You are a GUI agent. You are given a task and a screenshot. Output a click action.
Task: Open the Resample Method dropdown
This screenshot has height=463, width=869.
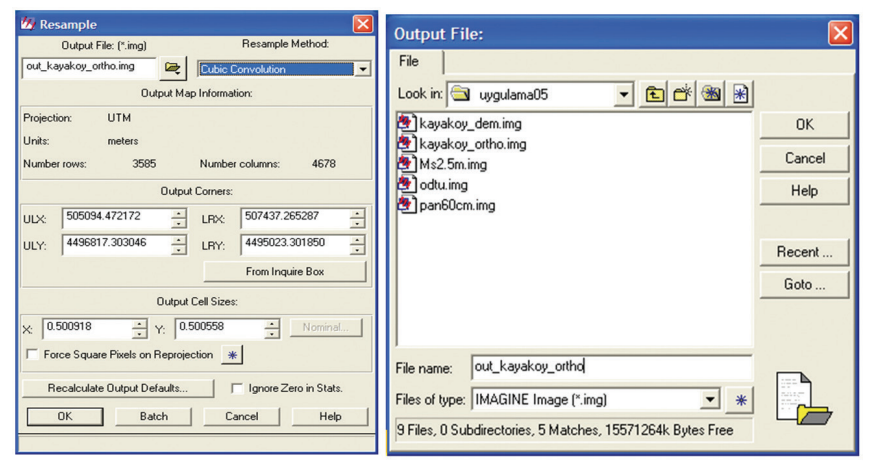(x=362, y=69)
